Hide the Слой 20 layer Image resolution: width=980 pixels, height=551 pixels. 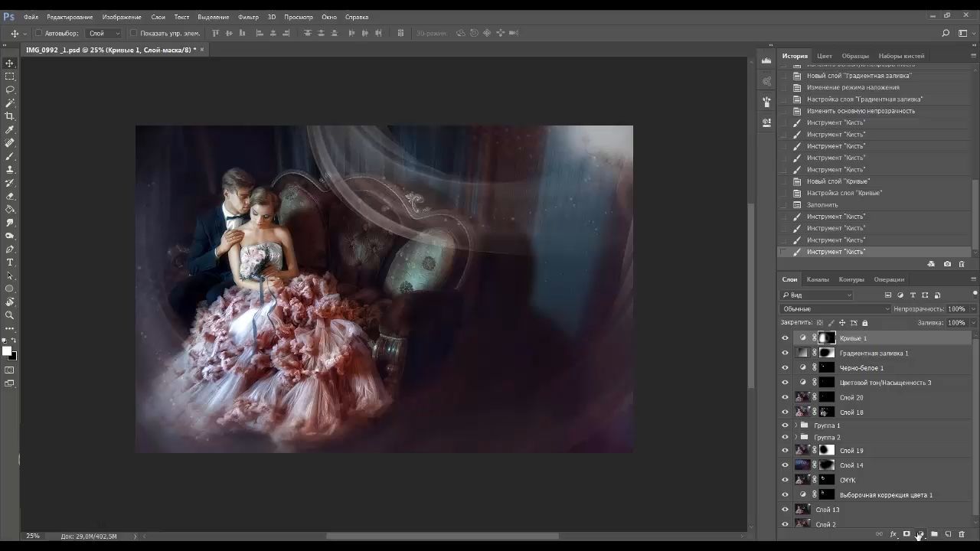click(x=785, y=397)
